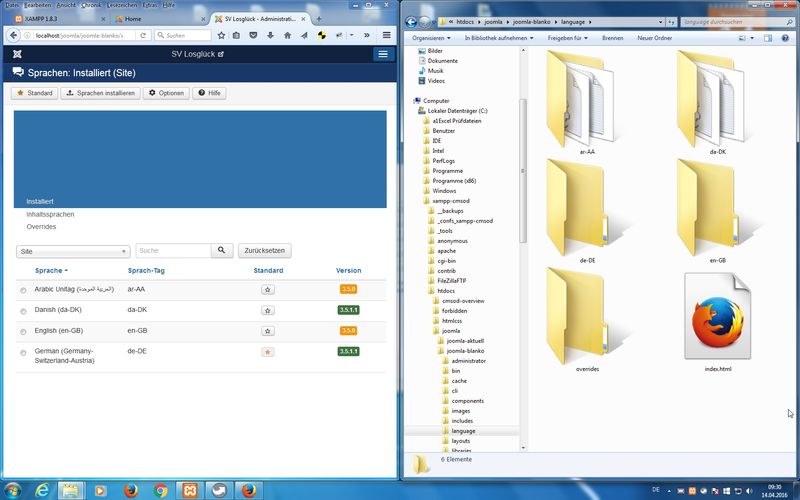
Task: Click the search magnifier button next to Suche
Action: pos(223,251)
